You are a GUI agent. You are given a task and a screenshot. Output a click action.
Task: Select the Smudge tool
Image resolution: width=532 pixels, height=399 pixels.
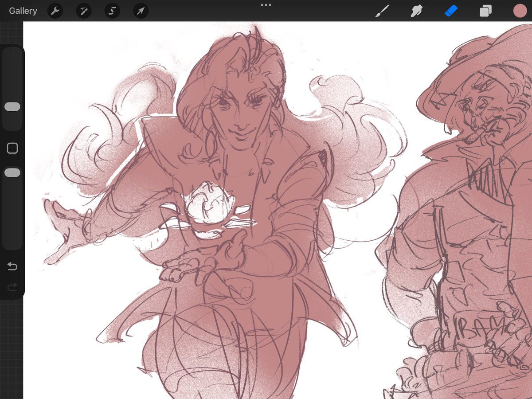[416, 11]
